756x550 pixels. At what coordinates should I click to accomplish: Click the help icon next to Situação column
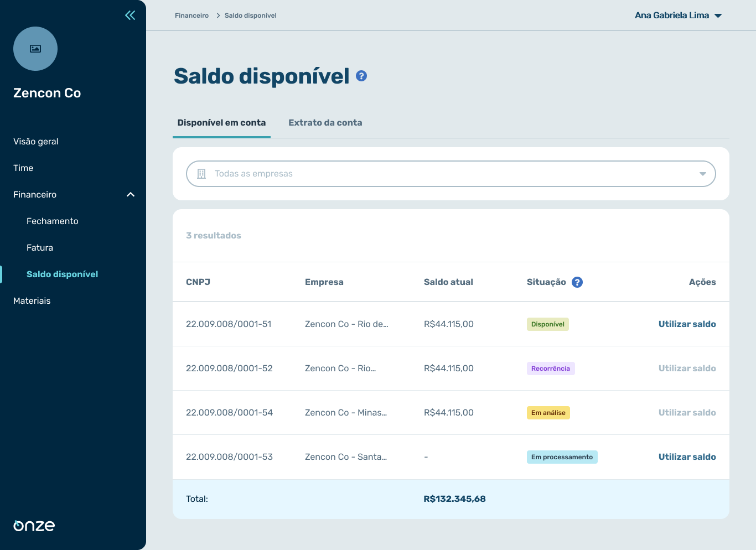pos(577,282)
